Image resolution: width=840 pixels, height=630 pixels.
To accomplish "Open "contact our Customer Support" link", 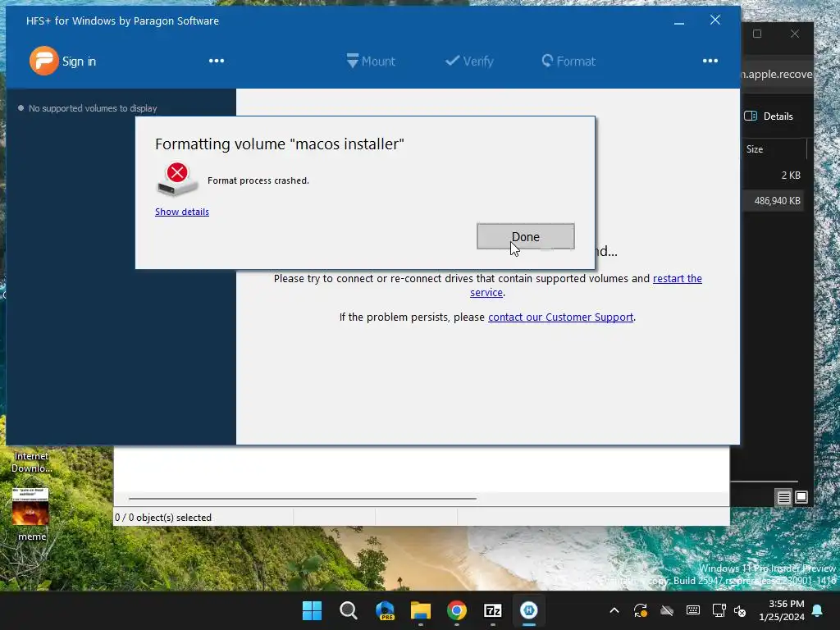I will [560, 317].
